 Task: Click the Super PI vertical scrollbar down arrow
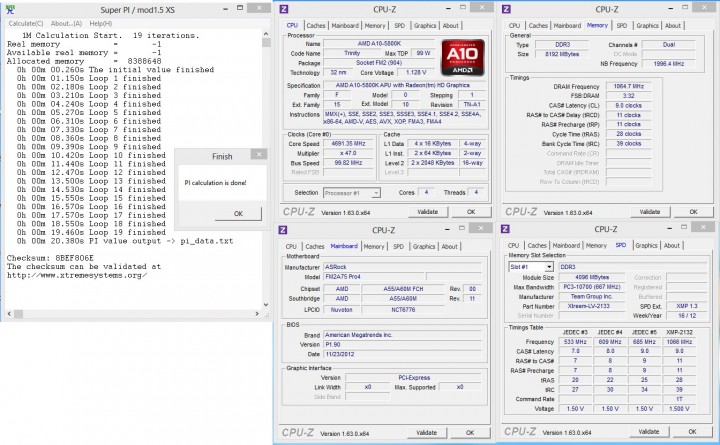[266, 305]
